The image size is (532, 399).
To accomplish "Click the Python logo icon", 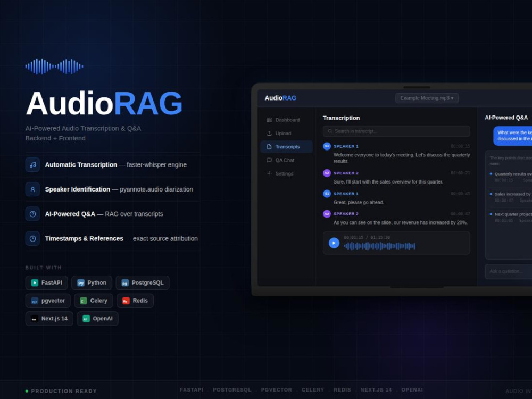I will [81, 283].
